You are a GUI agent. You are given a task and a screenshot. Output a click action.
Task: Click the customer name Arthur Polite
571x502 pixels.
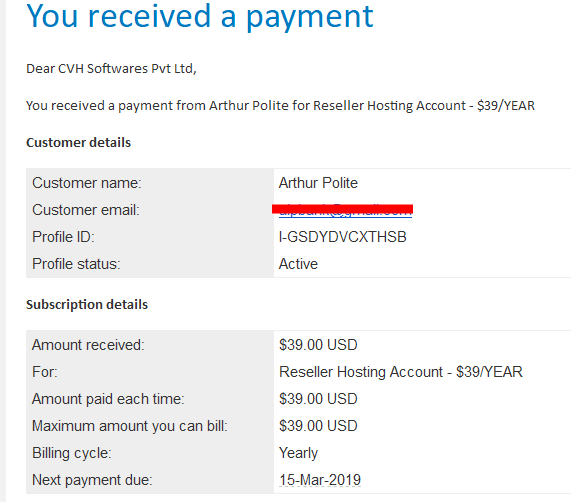pos(318,183)
